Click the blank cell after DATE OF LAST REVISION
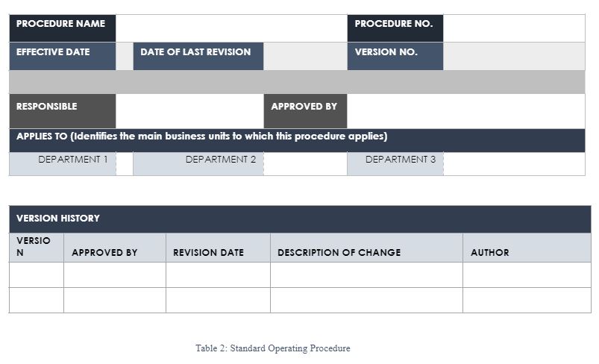Screen dimensions: 599x364 coord(305,56)
